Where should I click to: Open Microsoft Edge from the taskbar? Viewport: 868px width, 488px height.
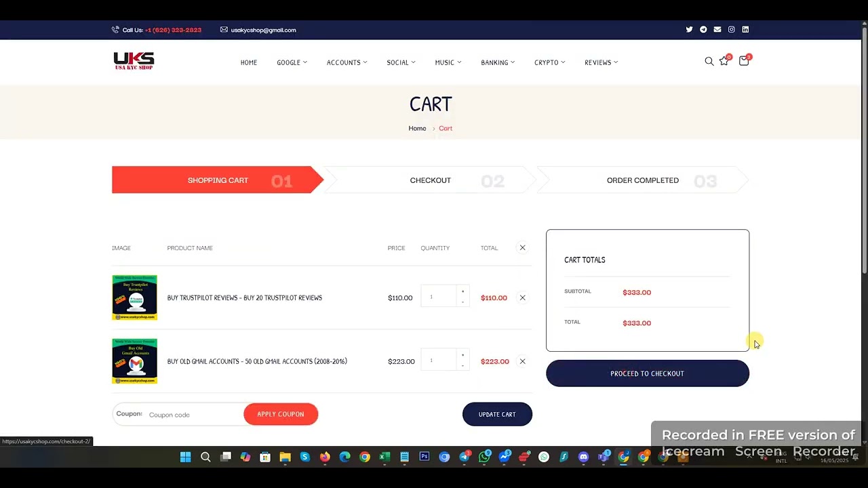344,457
